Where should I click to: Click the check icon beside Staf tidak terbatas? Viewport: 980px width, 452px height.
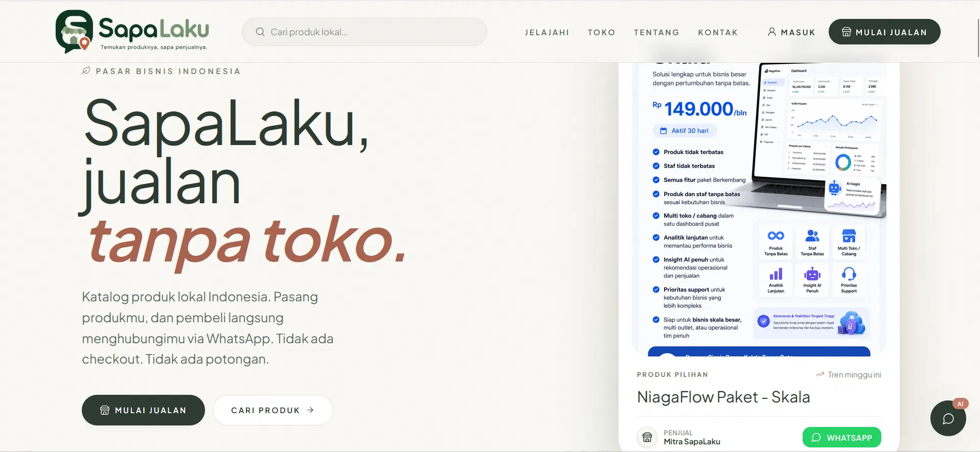click(656, 165)
